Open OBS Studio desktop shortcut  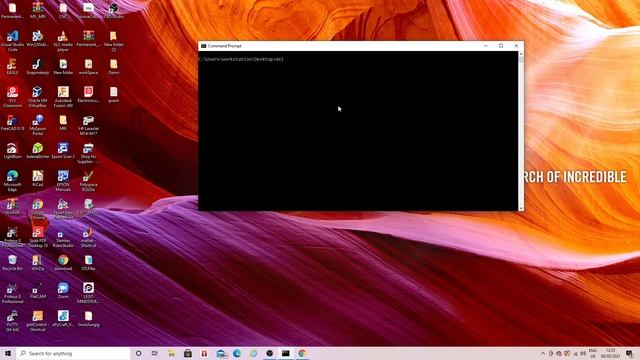[113, 11]
